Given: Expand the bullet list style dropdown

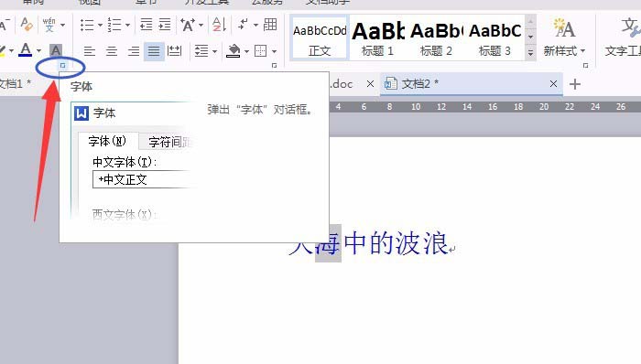Looking at the screenshot, I should tap(100, 26).
